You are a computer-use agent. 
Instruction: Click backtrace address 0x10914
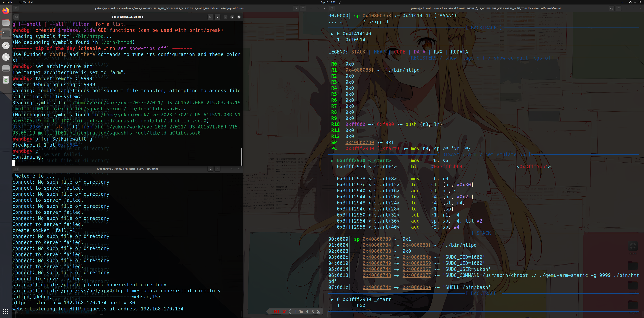pyautogui.click(x=355, y=40)
